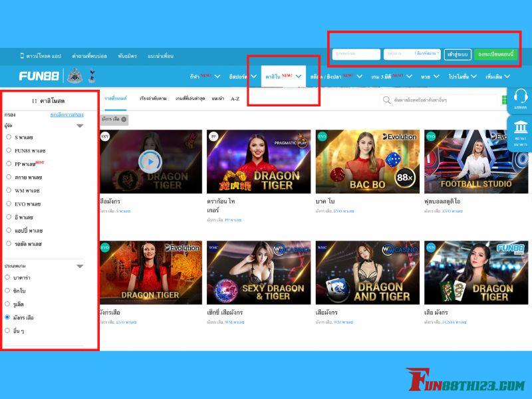Click the PP badge on Pragmatic Dragon Tiger

click(x=213, y=136)
